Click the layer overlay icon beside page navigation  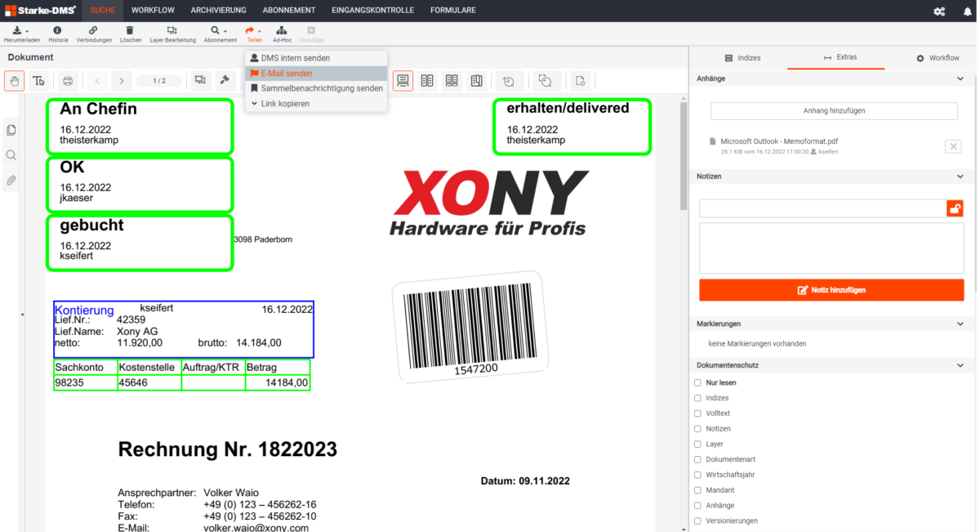pyautogui.click(x=200, y=80)
